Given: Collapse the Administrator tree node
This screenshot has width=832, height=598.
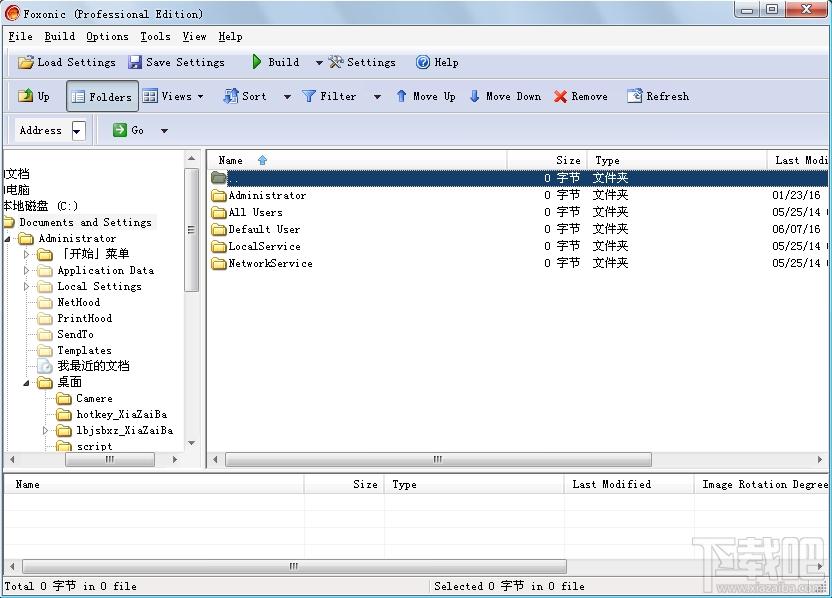Looking at the screenshot, I should click(x=7, y=239).
